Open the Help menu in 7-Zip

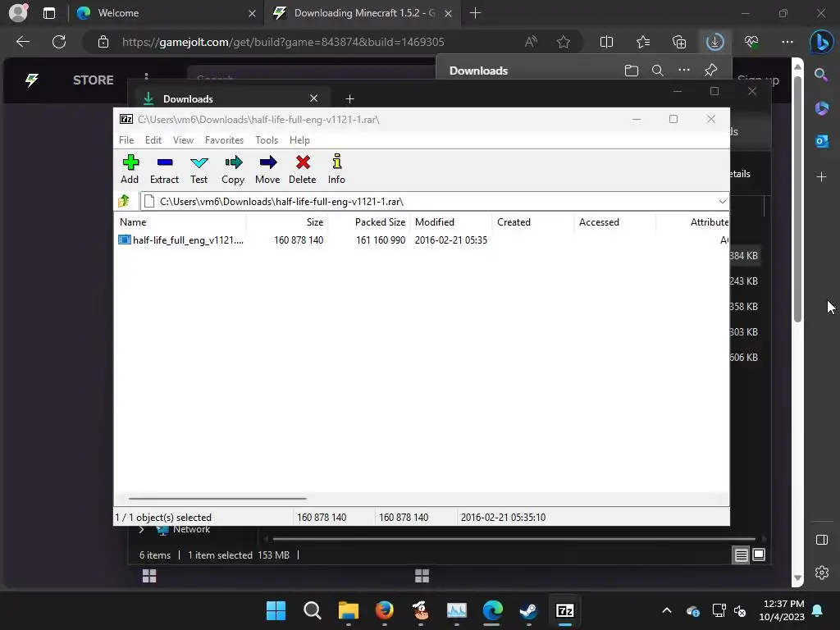(x=299, y=139)
